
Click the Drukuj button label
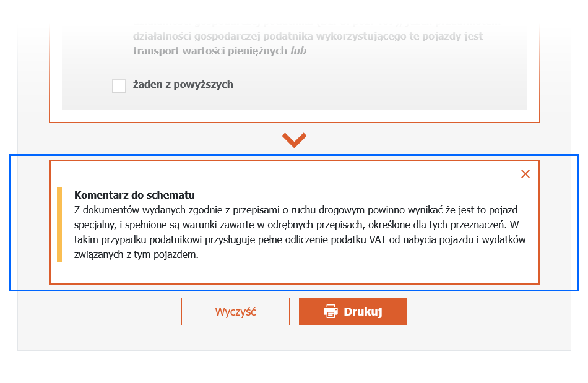[x=363, y=312]
